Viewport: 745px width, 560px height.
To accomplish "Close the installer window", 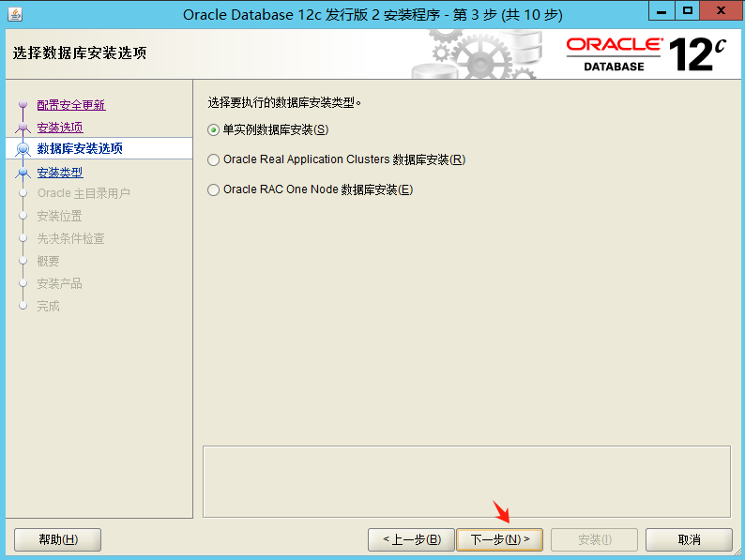I will [x=721, y=11].
